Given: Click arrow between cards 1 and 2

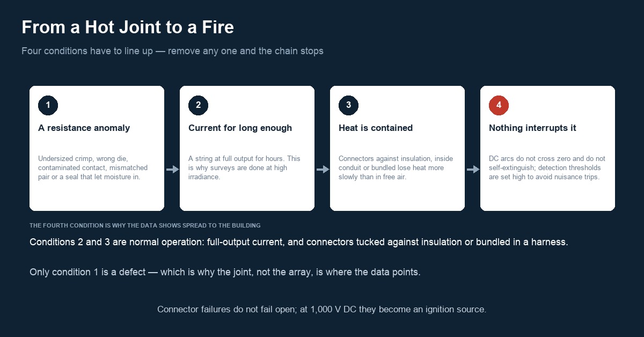Looking at the screenshot, I should (172, 170).
